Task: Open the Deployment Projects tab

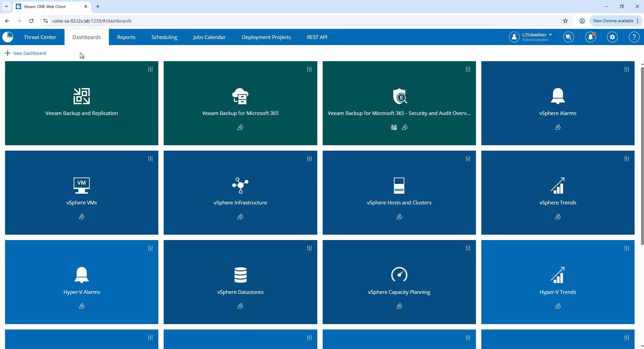Action: click(x=266, y=37)
